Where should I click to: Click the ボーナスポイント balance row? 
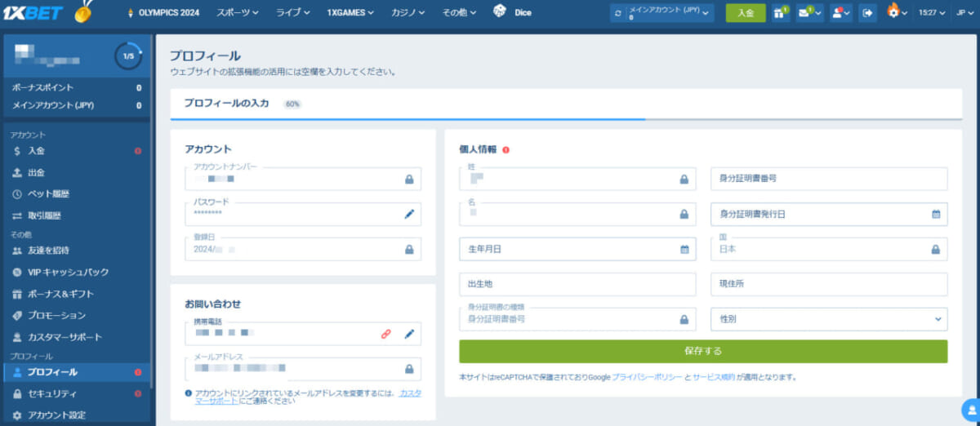pos(77,87)
